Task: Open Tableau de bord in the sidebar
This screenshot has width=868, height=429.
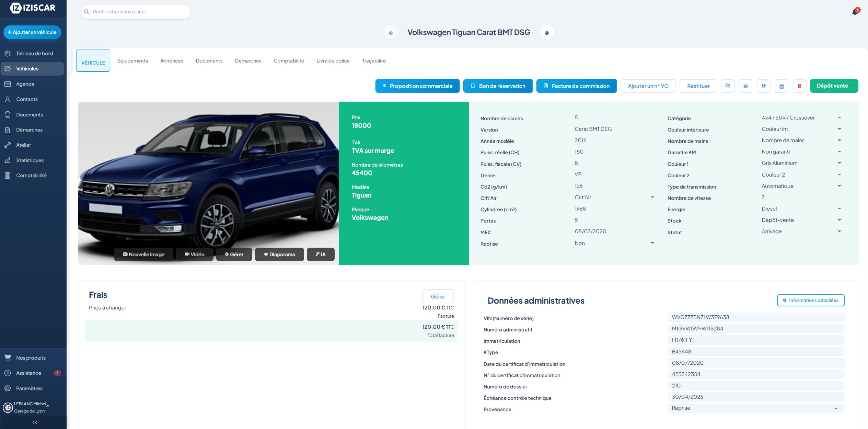Action: pyautogui.click(x=32, y=54)
